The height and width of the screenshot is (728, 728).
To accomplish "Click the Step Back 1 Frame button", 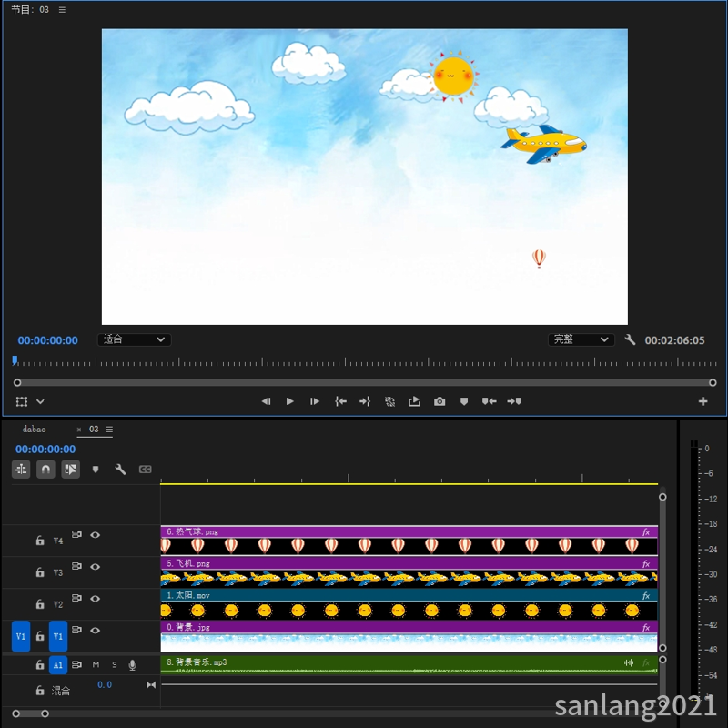I will [x=266, y=401].
